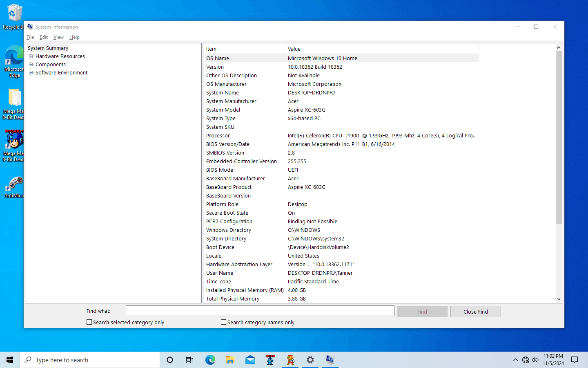Open the File menu
This screenshot has width=588, height=368.
click(x=30, y=37)
